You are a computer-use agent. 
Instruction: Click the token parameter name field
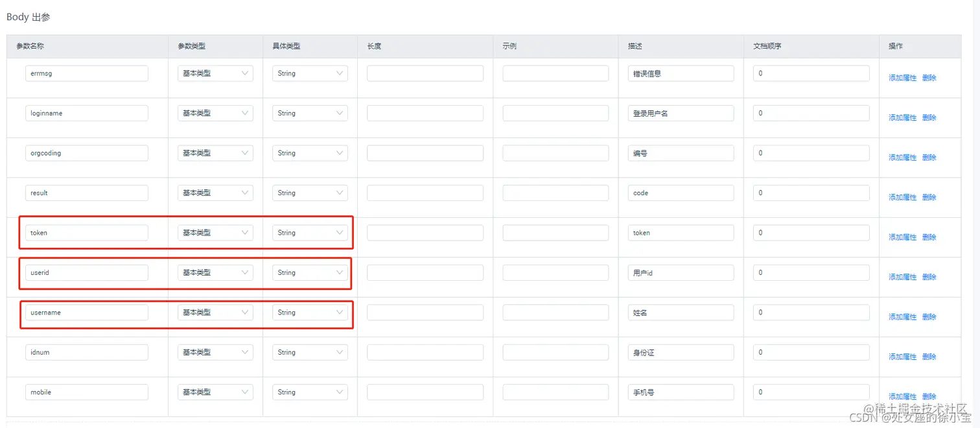tap(87, 233)
